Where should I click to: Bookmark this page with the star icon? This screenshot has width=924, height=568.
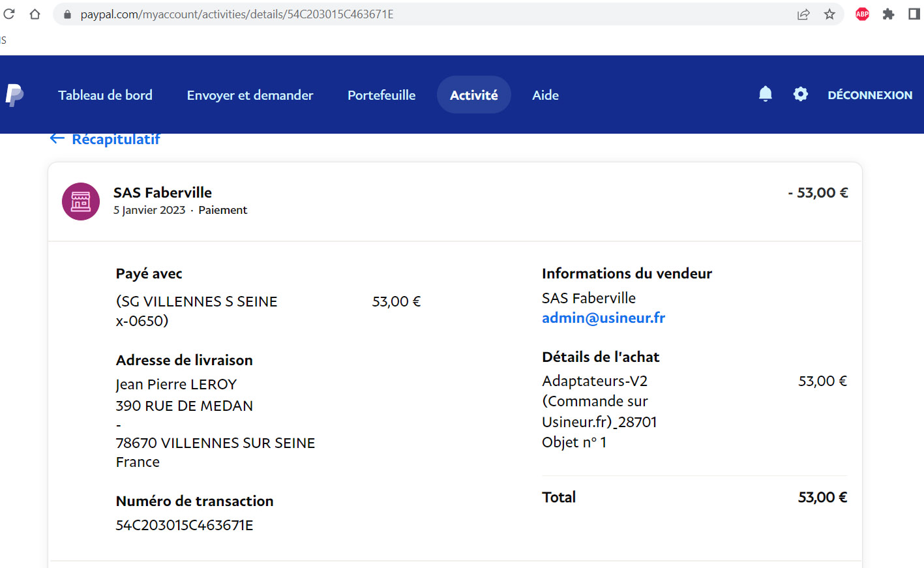[829, 14]
